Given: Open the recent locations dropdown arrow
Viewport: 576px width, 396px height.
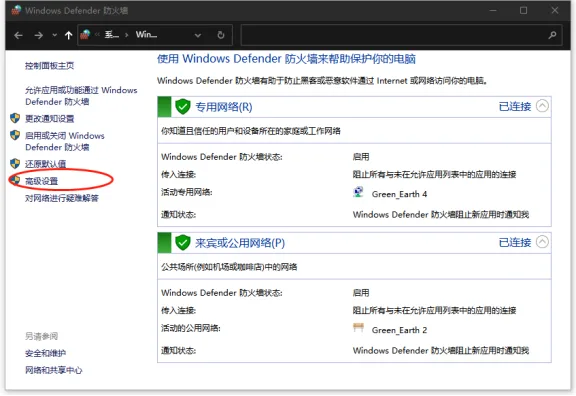Looking at the screenshot, I should pyautogui.click(x=55, y=35).
